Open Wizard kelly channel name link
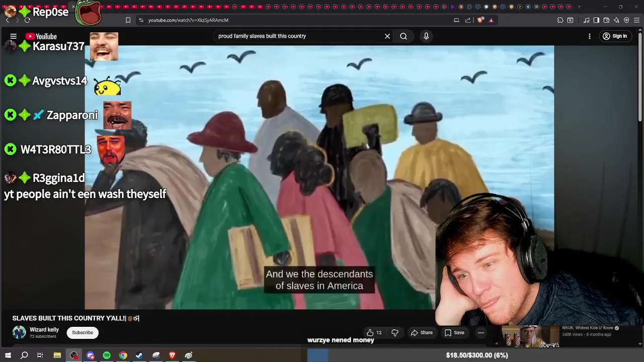The height and width of the screenshot is (362, 644). click(44, 330)
